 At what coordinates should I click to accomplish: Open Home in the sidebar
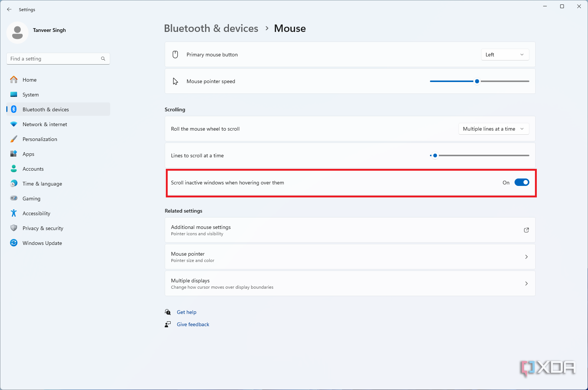click(x=58, y=79)
